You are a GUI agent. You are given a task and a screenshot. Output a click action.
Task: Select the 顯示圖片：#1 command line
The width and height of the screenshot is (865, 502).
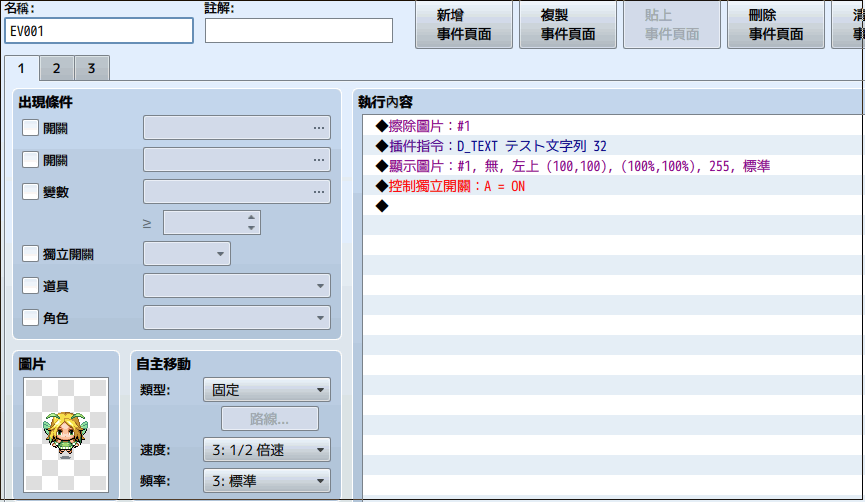click(x=613, y=166)
